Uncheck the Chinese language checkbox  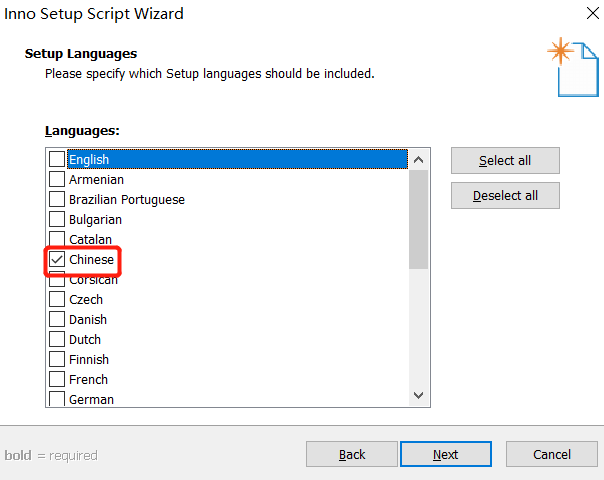(58, 260)
